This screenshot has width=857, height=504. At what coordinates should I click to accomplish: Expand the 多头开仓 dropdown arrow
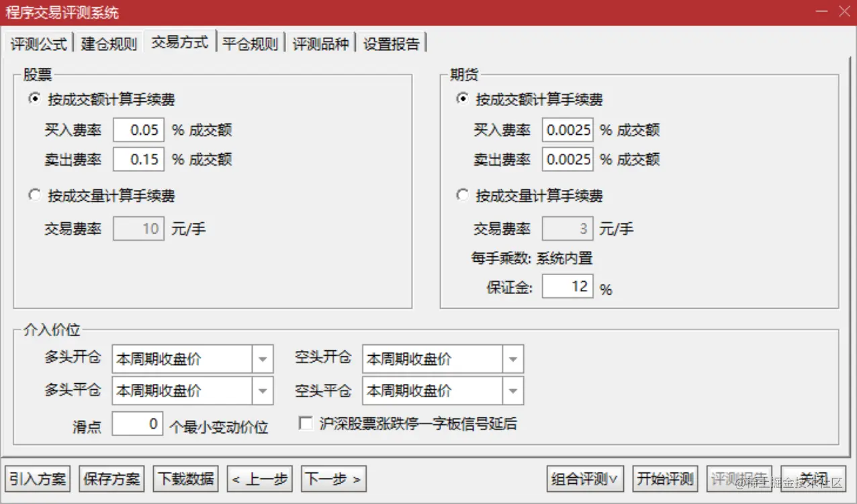[x=263, y=360]
